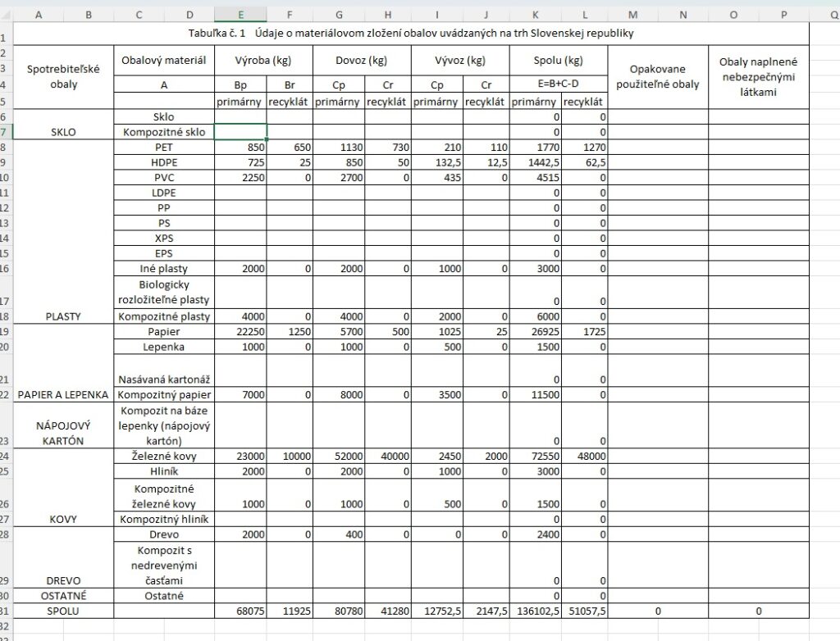Click the Vývoz (kg) header cell

460,60
